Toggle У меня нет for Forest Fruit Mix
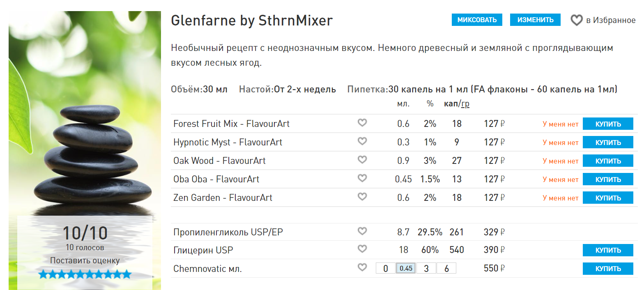The image size is (644, 290). [560, 124]
